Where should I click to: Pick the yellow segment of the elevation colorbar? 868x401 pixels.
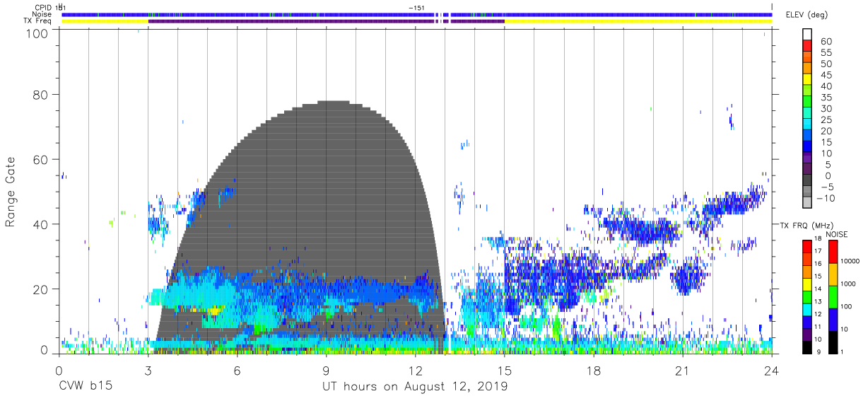(807, 79)
